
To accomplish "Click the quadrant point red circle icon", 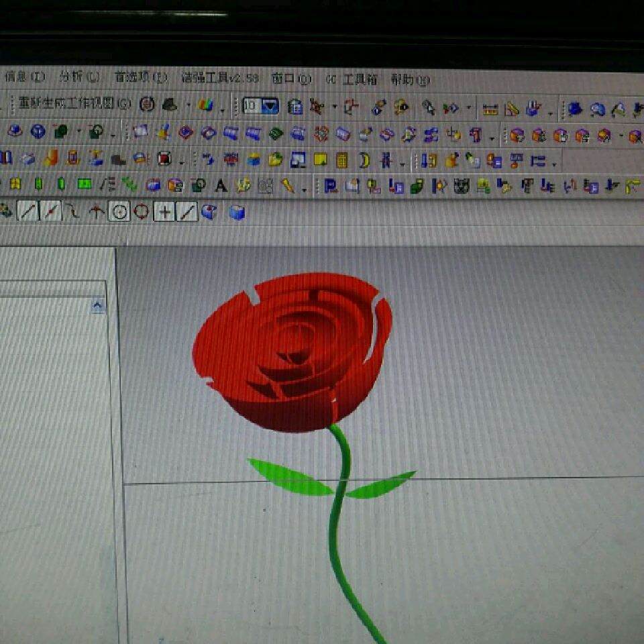I will [x=141, y=213].
